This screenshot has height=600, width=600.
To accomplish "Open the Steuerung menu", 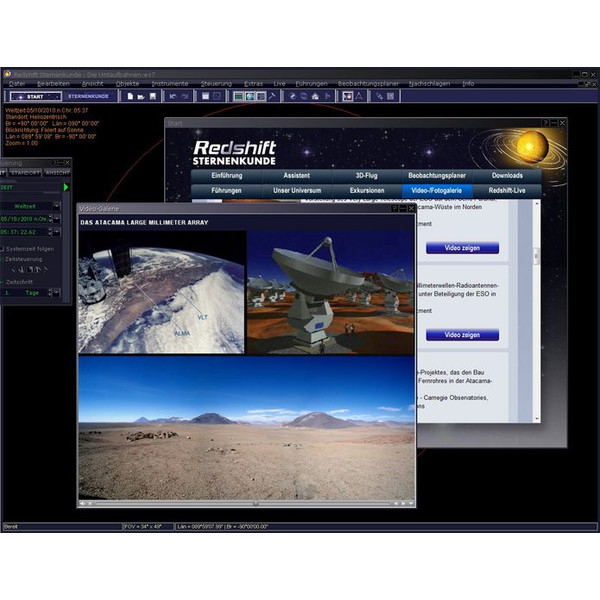I will coord(216,83).
